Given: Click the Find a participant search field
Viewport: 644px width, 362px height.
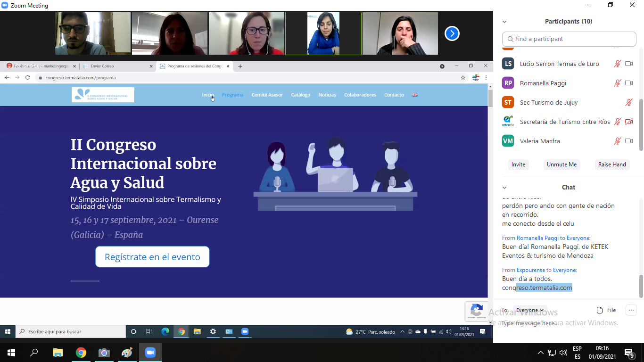Looking at the screenshot, I should (x=569, y=39).
